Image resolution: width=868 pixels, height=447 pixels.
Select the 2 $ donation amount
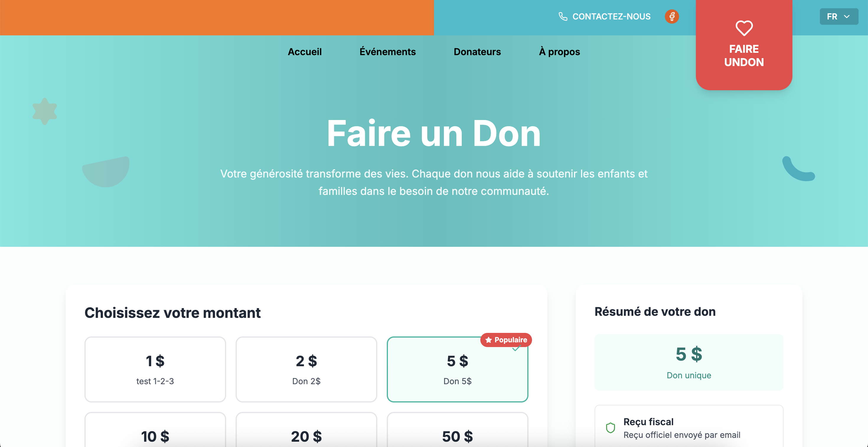tap(306, 369)
